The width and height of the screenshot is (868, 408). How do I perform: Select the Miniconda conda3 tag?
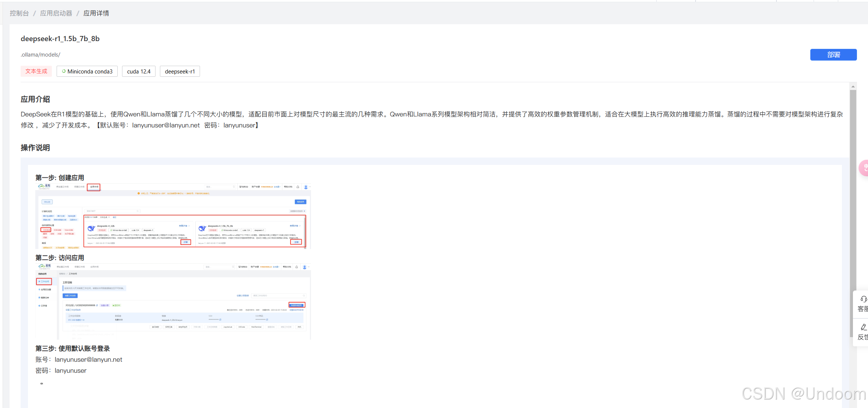(87, 71)
